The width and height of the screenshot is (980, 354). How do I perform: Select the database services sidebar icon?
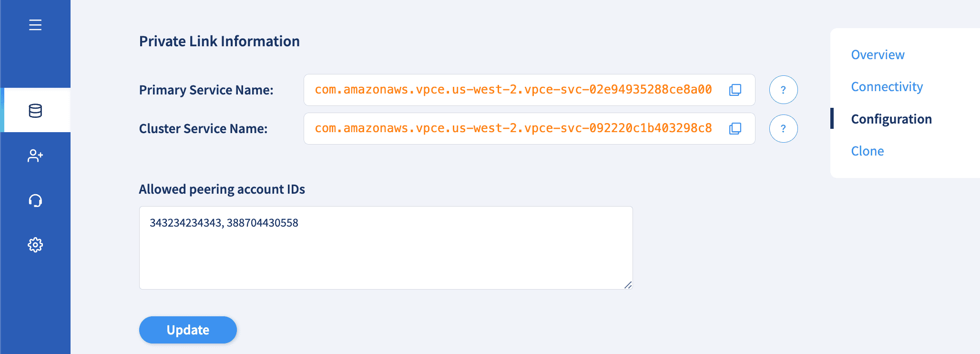pos(35,110)
